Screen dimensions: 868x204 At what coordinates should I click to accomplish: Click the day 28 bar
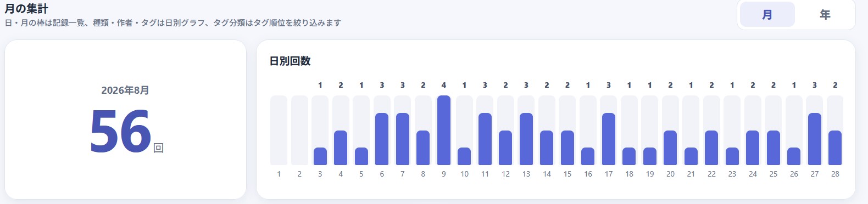coord(835,130)
